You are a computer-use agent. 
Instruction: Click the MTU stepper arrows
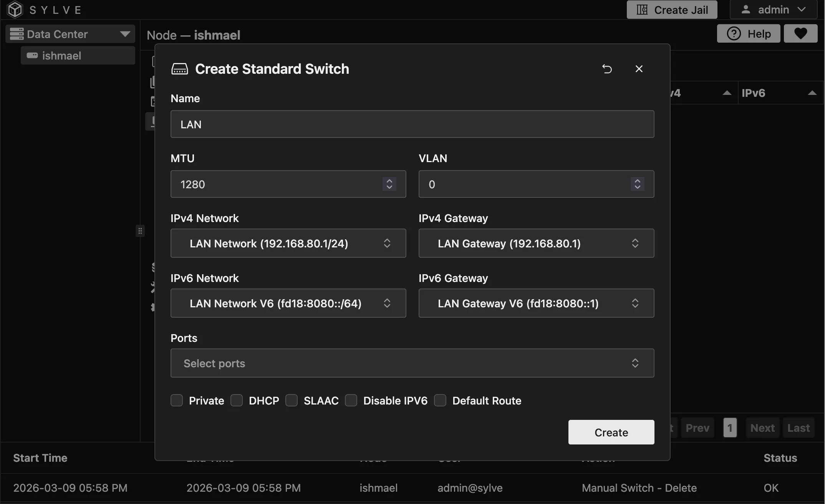tap(389, 184)
